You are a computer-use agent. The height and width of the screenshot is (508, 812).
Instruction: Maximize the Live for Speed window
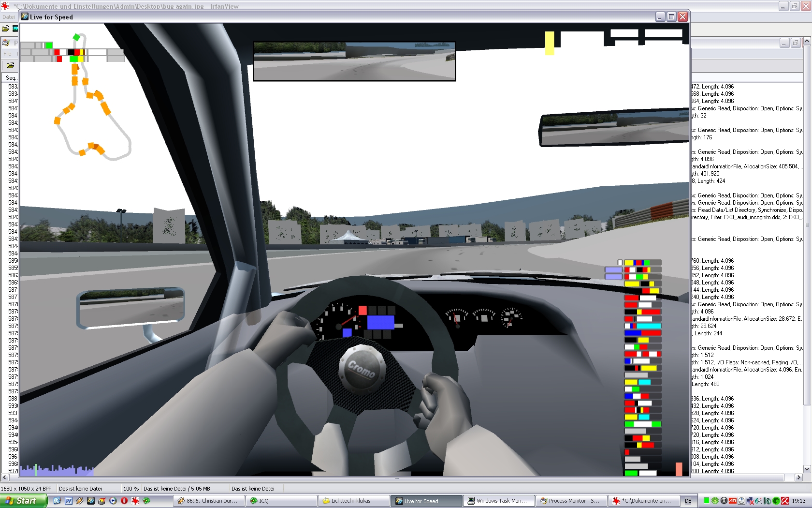tap(671, 17)
